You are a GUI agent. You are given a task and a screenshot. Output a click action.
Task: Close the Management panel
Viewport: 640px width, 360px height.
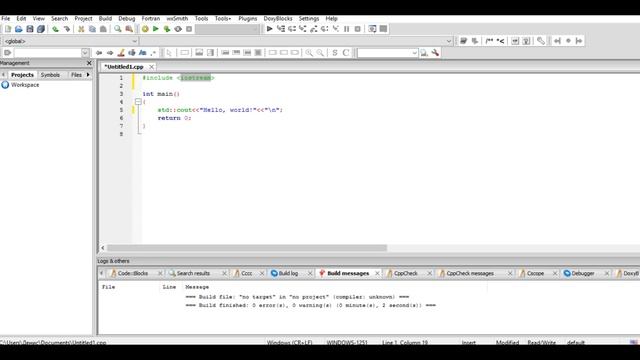coord(89,63)
